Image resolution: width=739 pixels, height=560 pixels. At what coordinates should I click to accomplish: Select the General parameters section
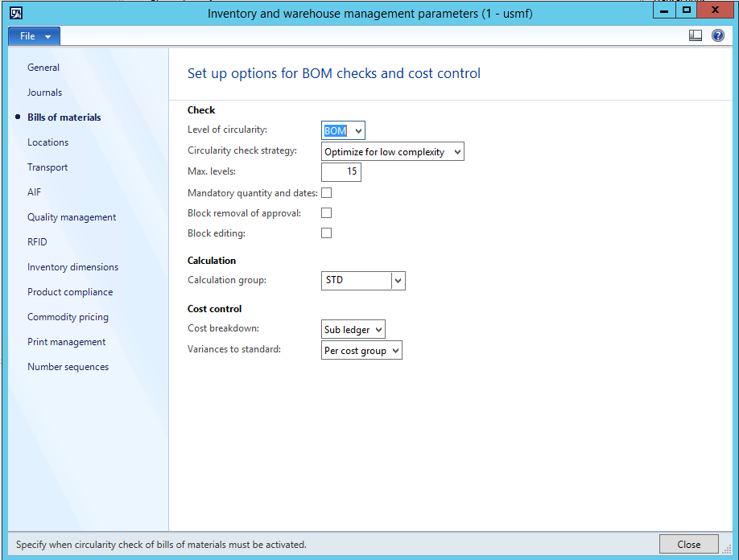(43, 67)
